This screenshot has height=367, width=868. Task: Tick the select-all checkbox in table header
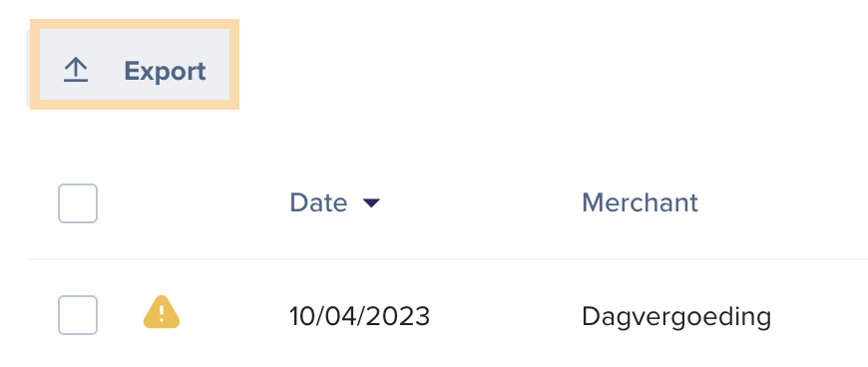78,203
